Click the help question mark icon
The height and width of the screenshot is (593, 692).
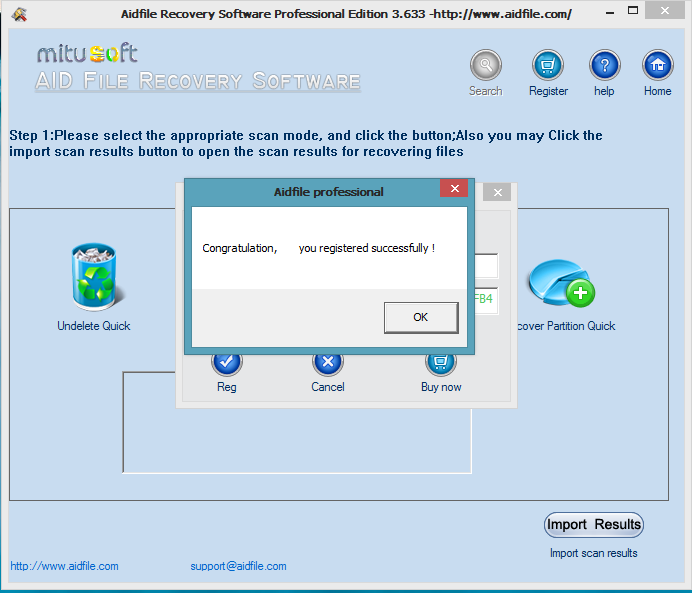(605, 65)
